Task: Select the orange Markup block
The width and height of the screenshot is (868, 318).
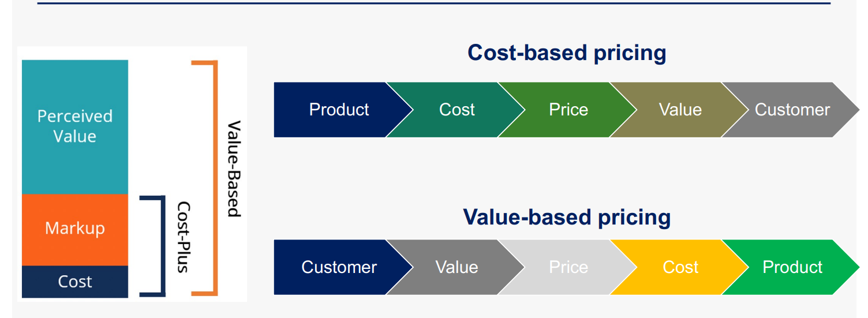Action: pyautogui.click(x=75, y=229)
